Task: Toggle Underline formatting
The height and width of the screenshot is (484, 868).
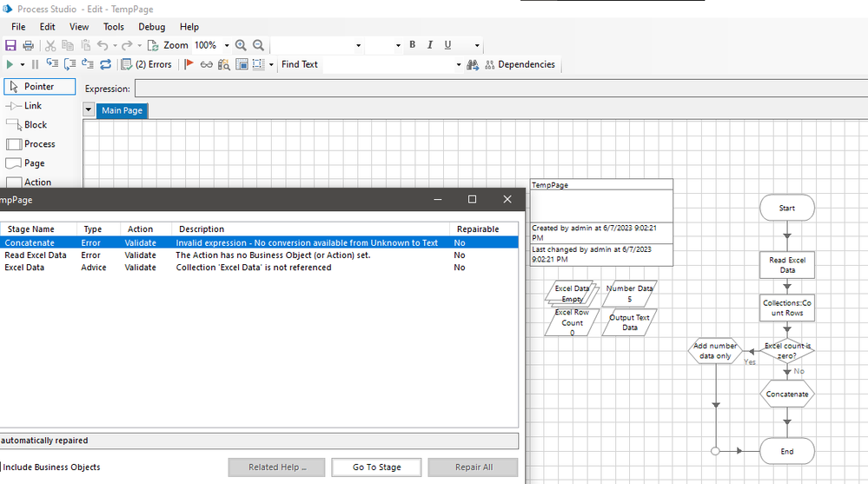Action: pos(448,45)
